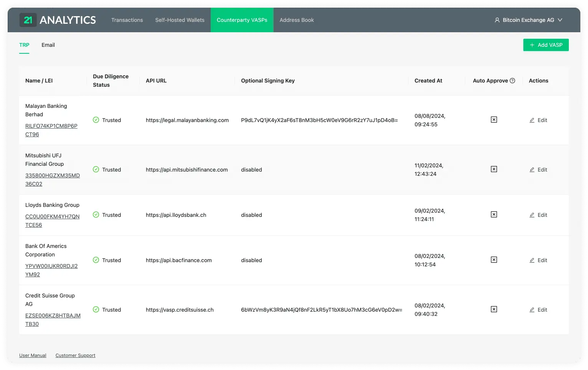Click the Add VASP button
The width and height of the screenshot is (588, 370).
tap(546, 45)
